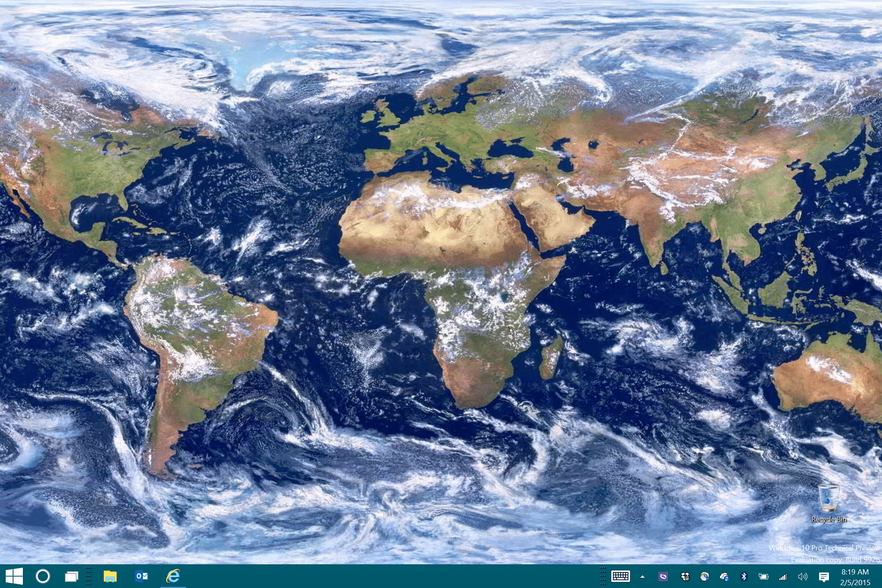Image resolution: width=882 pixels, height=588 pixels.
Task: Open network signal tray icon
Action: 783,577
